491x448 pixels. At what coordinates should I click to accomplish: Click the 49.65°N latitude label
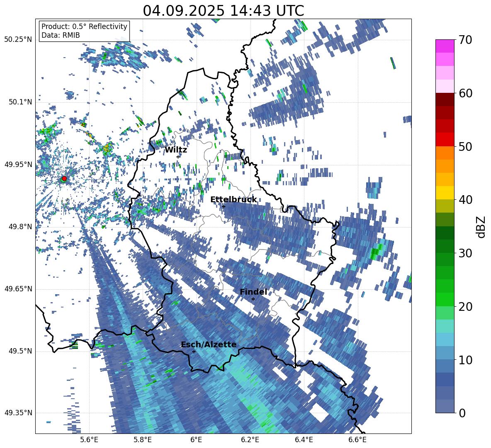[x=18, y=289]
